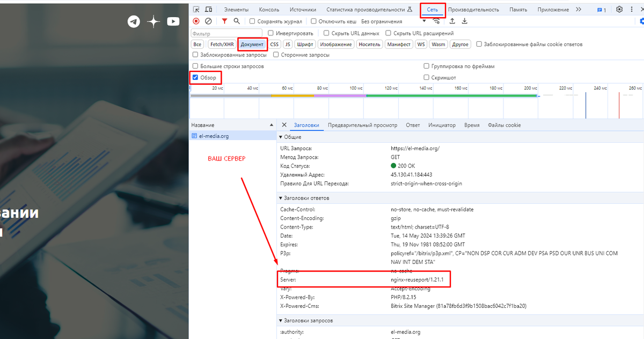
Task: Toggle the device toolbar icon
Action: 208,10
